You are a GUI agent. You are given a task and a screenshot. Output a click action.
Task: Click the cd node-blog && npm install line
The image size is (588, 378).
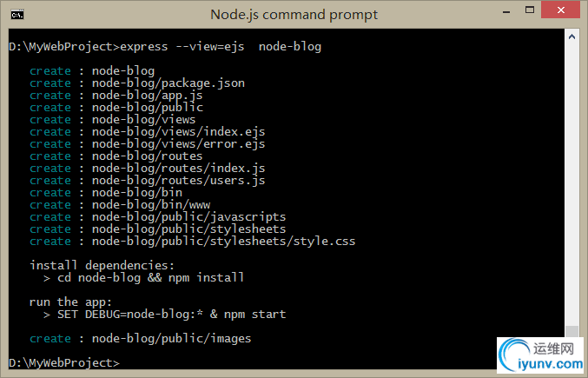(x=143, y=278)
